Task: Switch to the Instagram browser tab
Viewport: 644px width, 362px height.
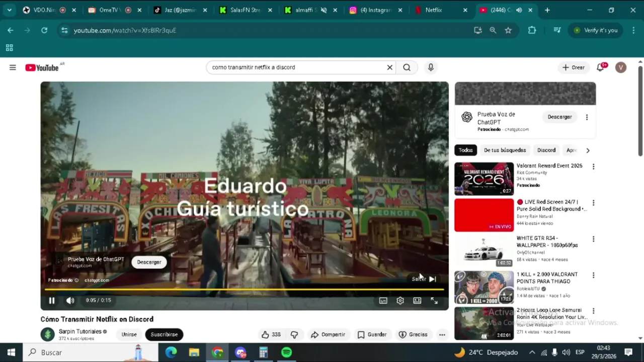Action: click(375, 10)
